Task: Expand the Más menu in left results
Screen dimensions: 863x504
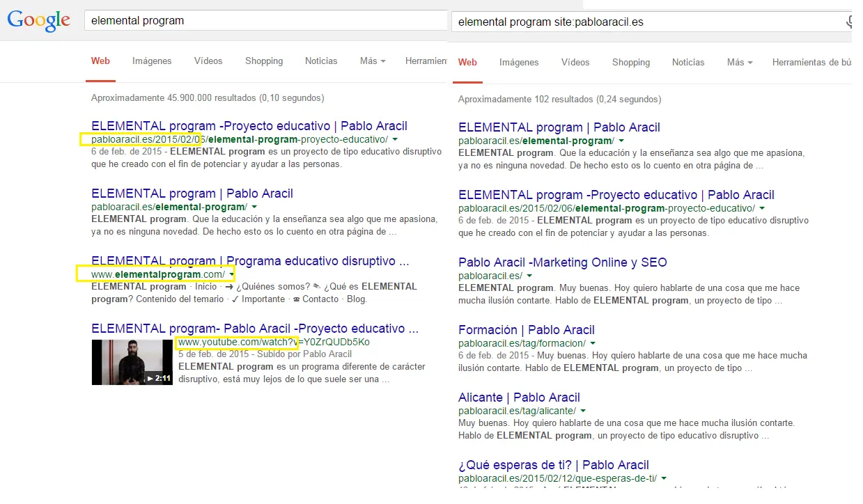Action: pos(373,61)
